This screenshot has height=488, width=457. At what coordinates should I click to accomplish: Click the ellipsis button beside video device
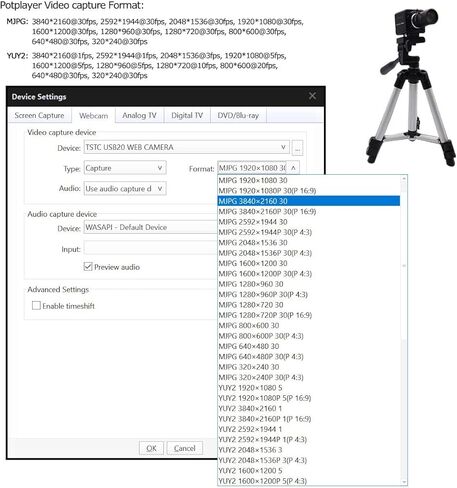click(x=297, y=148)
